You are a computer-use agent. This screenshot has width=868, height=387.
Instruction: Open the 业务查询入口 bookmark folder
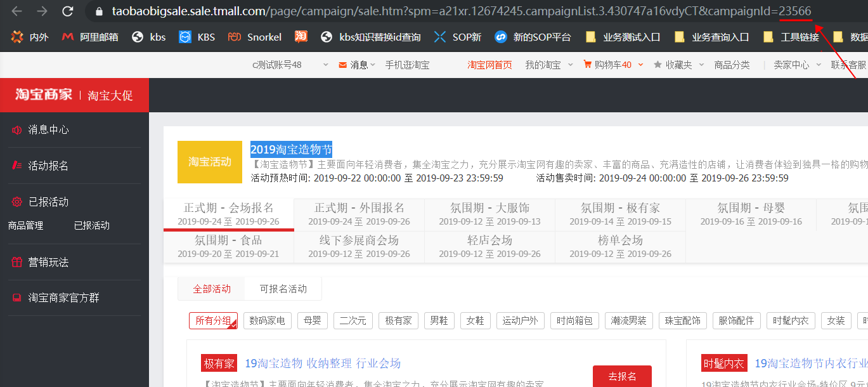pyautogui.click(x=711, y=37)
